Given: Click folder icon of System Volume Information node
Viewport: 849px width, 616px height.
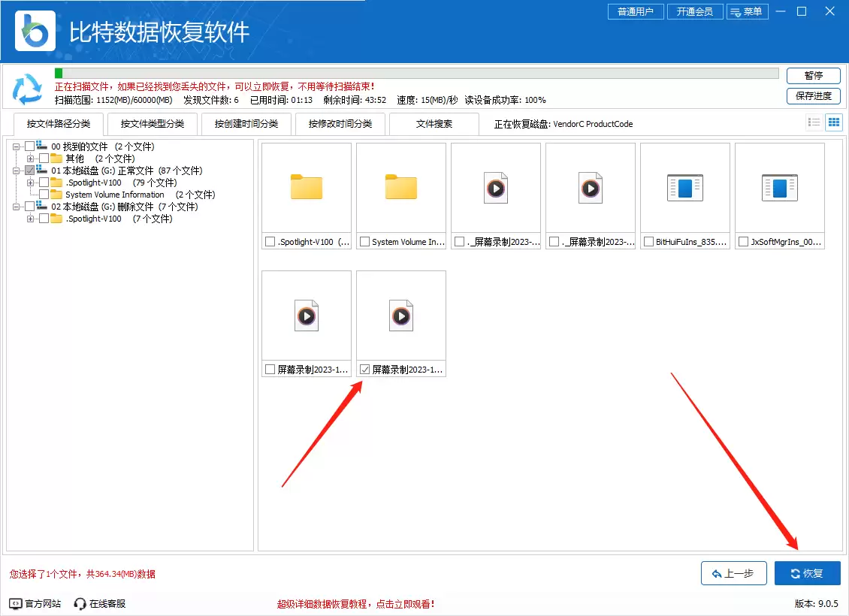Looking at the screenshot, I should click(56, 195).
